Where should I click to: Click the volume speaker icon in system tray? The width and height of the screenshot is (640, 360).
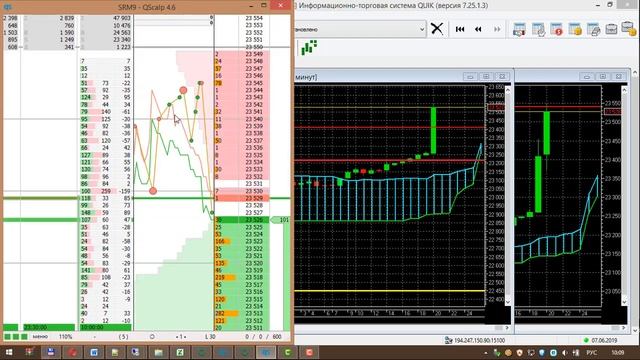pos(564,352)
